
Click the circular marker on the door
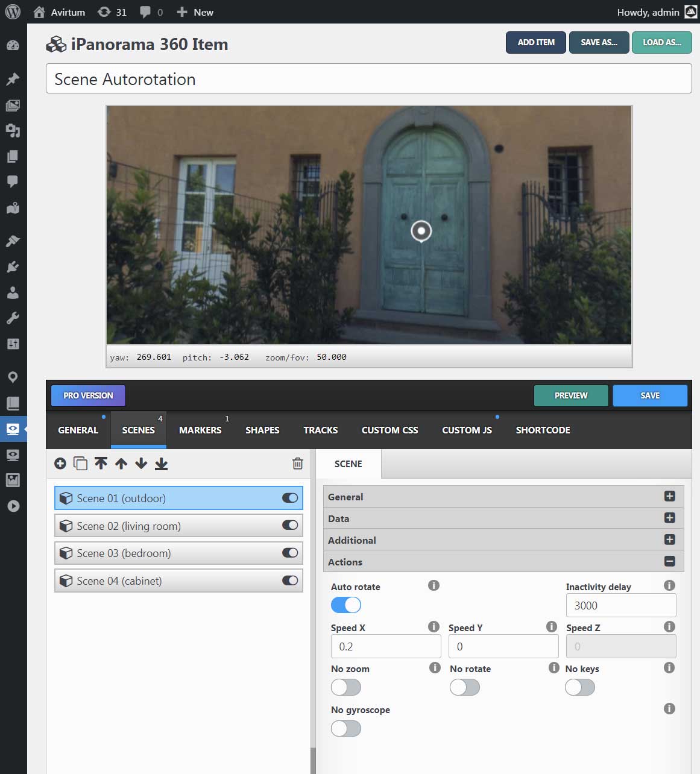421,231
